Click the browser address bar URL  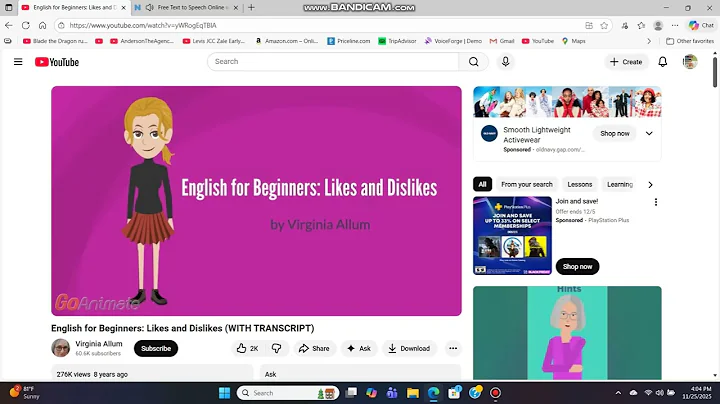coord(143,25)
